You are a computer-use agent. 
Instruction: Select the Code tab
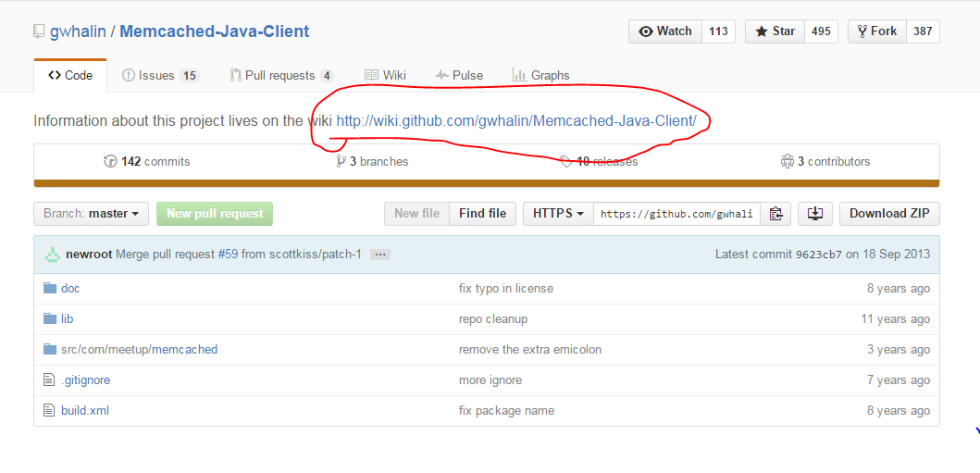point(70,76)
